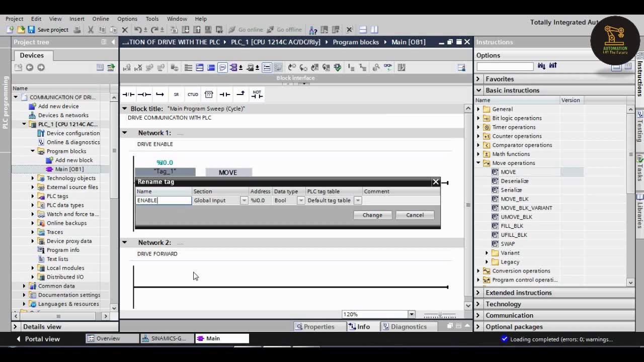Screen dimensions: 644x362
Task: Click Go online in the toolbar
Action: point(246,30)
